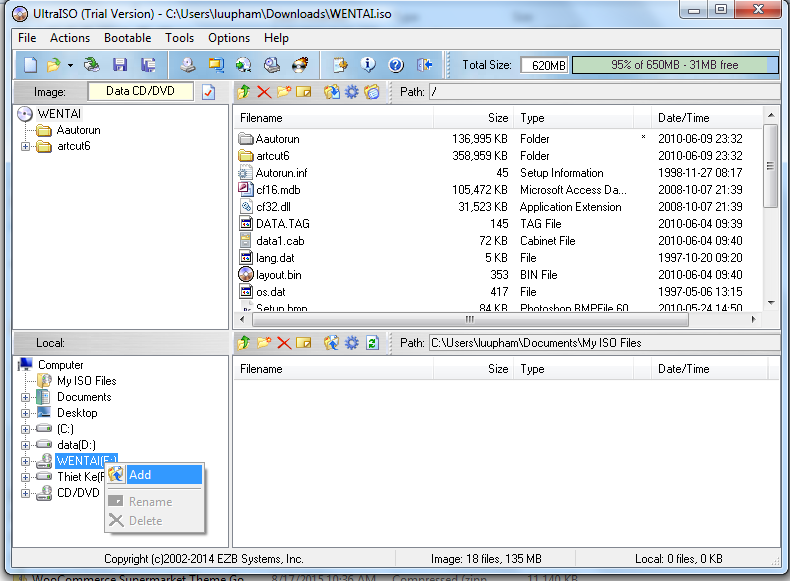Sort image list by Size column header
This screenshot has height=581, width=790.
tap(473, 118)
